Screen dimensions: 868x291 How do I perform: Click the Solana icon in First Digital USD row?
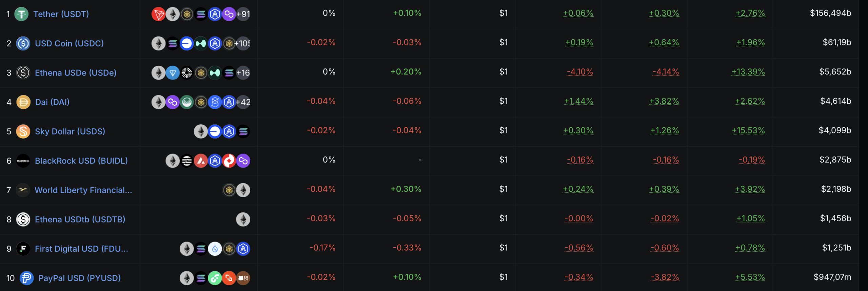point(201,249)
